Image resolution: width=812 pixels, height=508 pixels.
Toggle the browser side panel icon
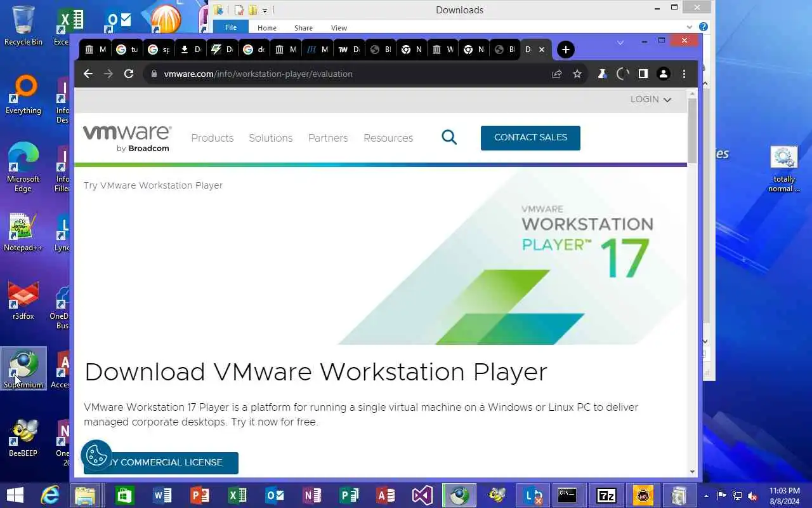[x=643, y=74]
